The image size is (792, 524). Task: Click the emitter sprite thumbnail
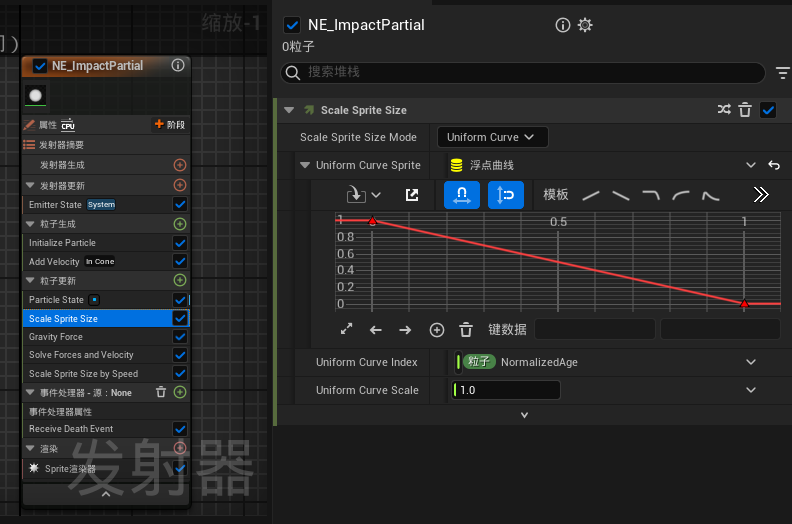click(35, 96)
